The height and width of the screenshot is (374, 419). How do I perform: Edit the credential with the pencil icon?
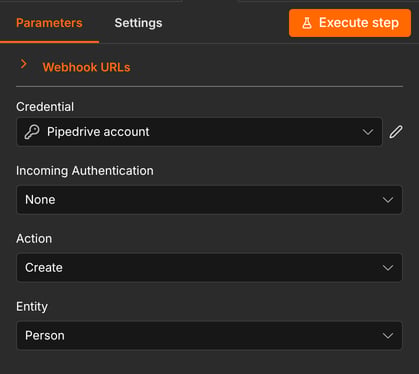[396, 132]
